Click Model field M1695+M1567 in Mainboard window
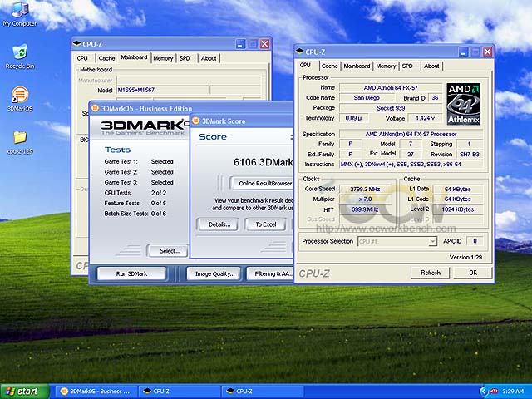This screenshot has height=399, width=532. tap(163, 90)
